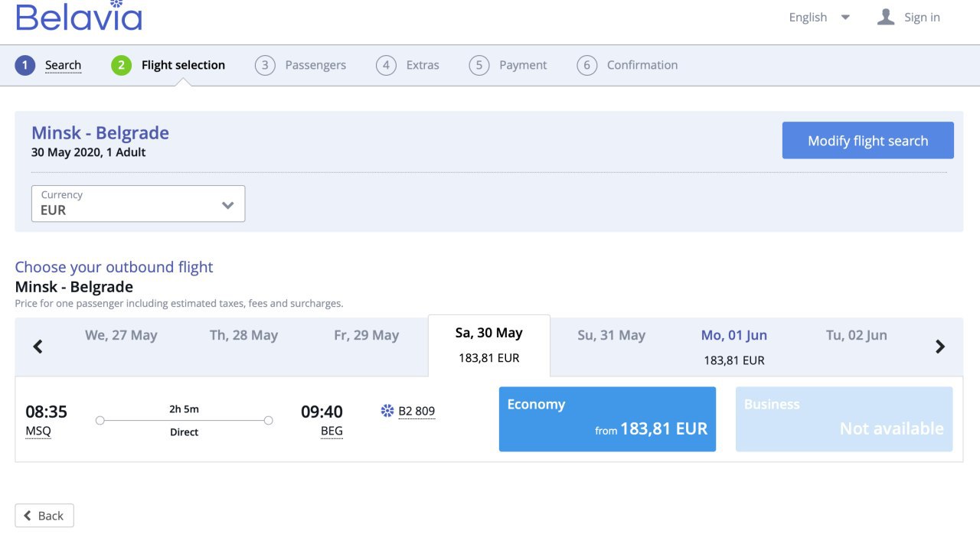This screenshot has width=980, height=534.
Task: Click step number 2 green circle
Action: (121, 65)
